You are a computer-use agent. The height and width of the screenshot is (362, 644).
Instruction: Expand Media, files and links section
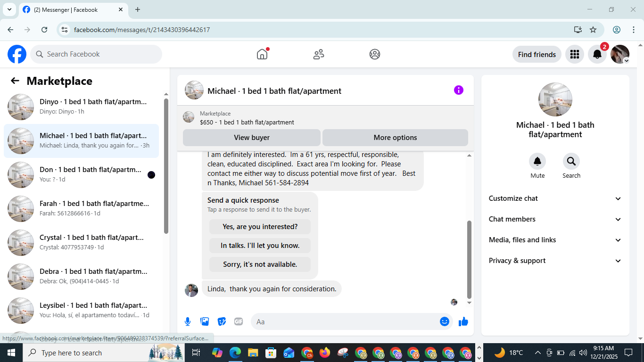[555, 240]
